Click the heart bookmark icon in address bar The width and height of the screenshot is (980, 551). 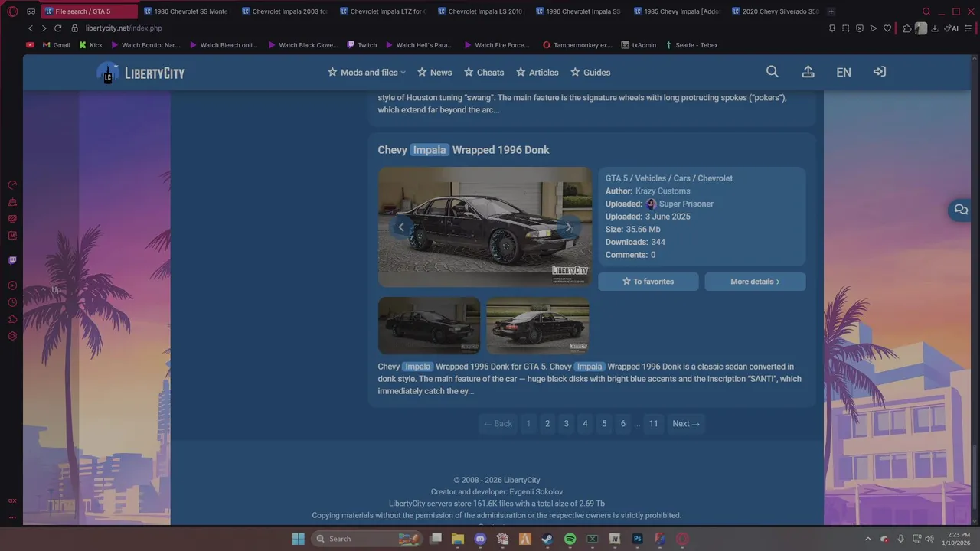click(x=887, y=28)
